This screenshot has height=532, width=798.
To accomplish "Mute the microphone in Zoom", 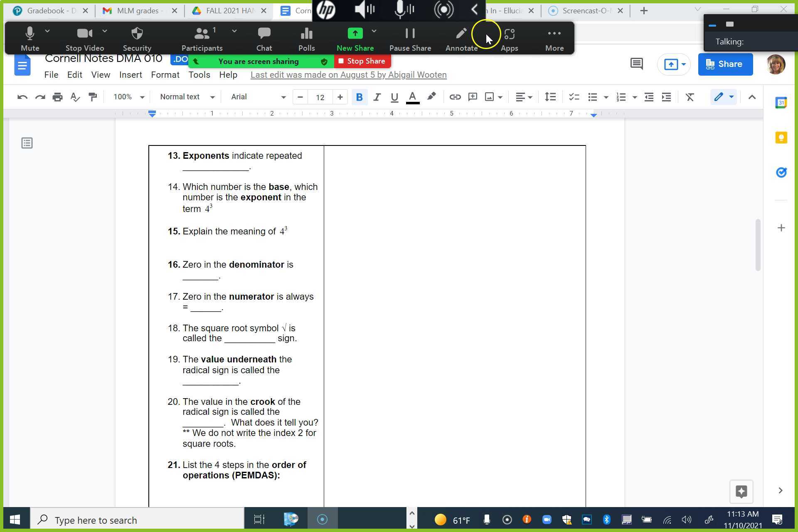I will click(30, 38).
